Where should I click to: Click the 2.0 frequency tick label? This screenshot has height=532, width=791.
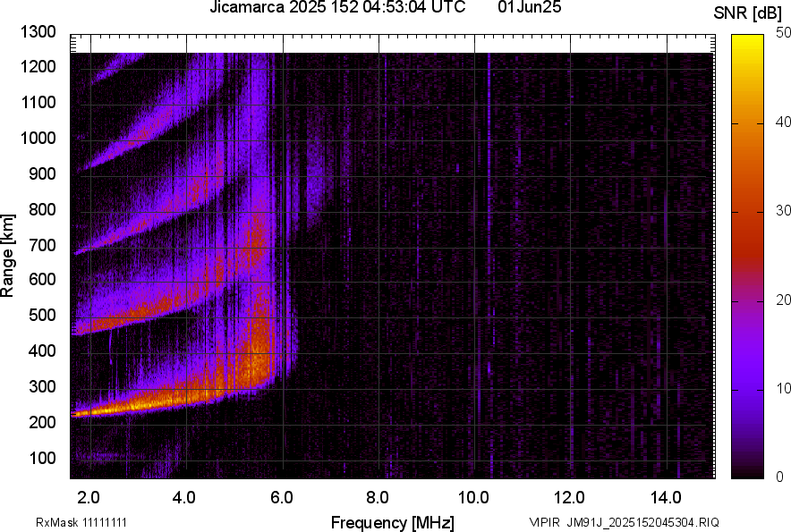point(89,498)
